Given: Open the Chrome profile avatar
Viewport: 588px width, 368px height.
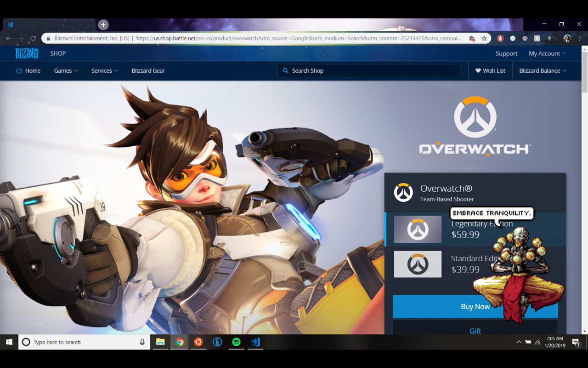Looking at the screenshot, I should point(567,38).
